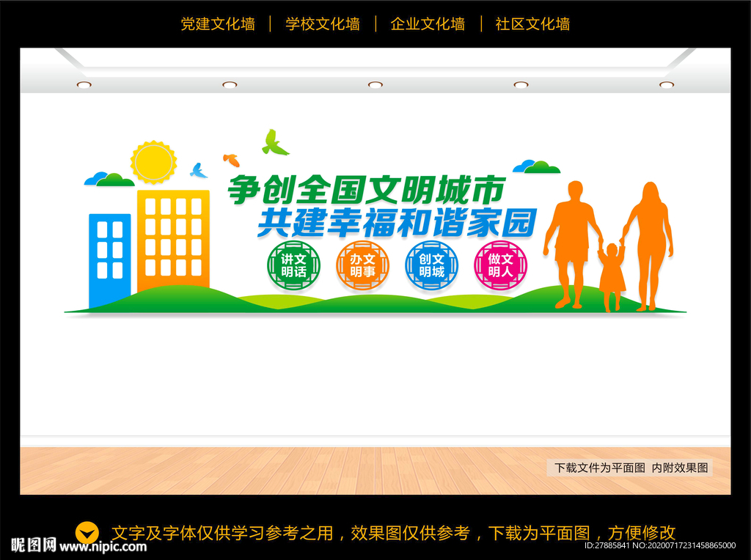The height and width of the screenshot is (560, 751).
Task: Click the orange tall building graphic
Action: (173, 240)
